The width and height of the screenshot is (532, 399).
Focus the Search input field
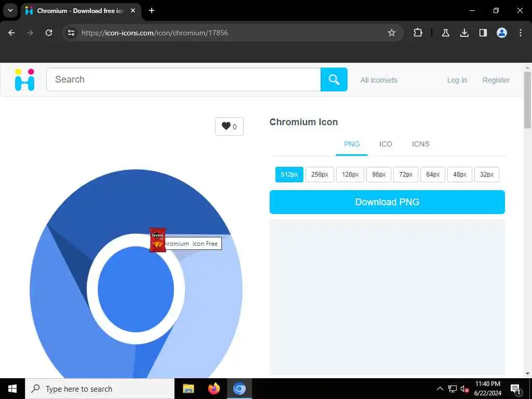(183, 79)
